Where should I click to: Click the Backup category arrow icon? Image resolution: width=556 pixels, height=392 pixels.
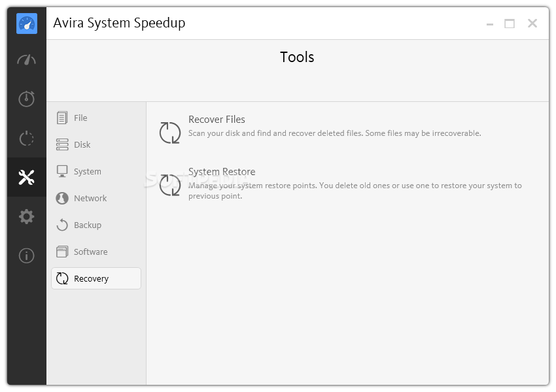pos(62,225)
